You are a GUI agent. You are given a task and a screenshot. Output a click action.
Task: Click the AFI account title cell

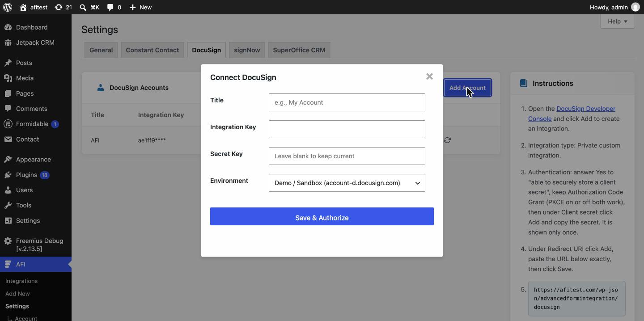95,140
